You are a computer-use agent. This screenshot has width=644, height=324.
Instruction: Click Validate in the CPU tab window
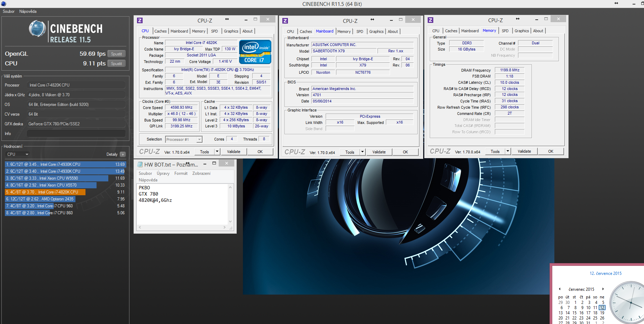click(234, 152)
